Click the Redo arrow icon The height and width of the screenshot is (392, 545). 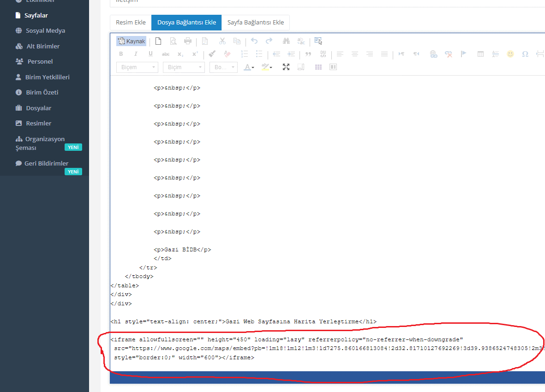[x=269, y=42]
